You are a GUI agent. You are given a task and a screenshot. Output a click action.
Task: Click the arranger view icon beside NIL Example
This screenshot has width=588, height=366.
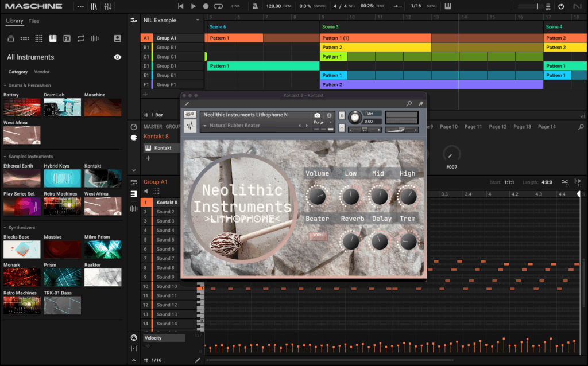(x=133, y=21)
